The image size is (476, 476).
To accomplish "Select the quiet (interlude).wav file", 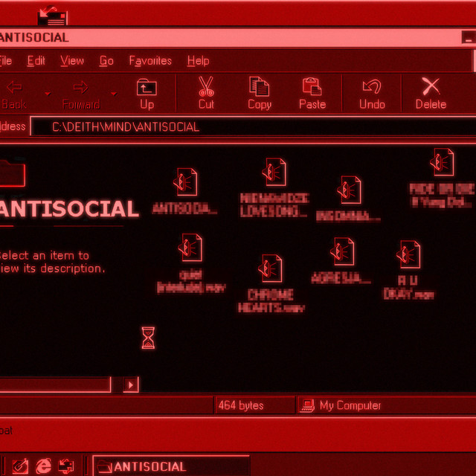I will pyautogui.click(x=191, y=248).
